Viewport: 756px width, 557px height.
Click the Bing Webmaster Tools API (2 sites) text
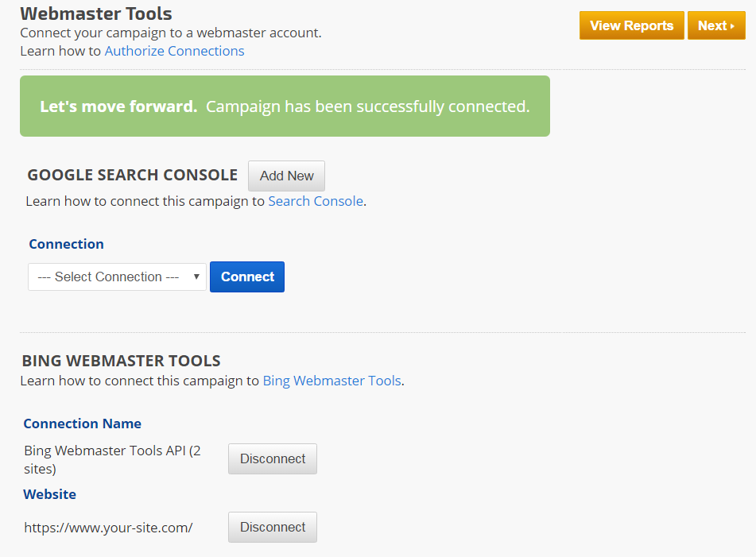(111, 459)
